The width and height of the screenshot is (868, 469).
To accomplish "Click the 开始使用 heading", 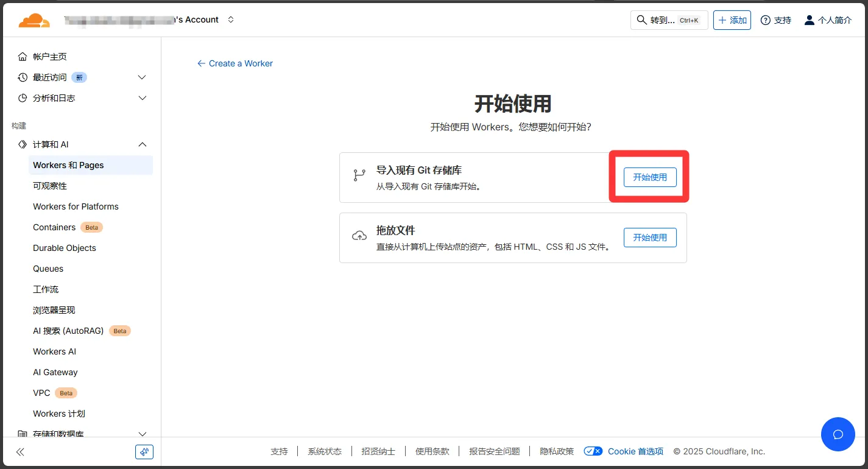I will [x=513, y=104].
